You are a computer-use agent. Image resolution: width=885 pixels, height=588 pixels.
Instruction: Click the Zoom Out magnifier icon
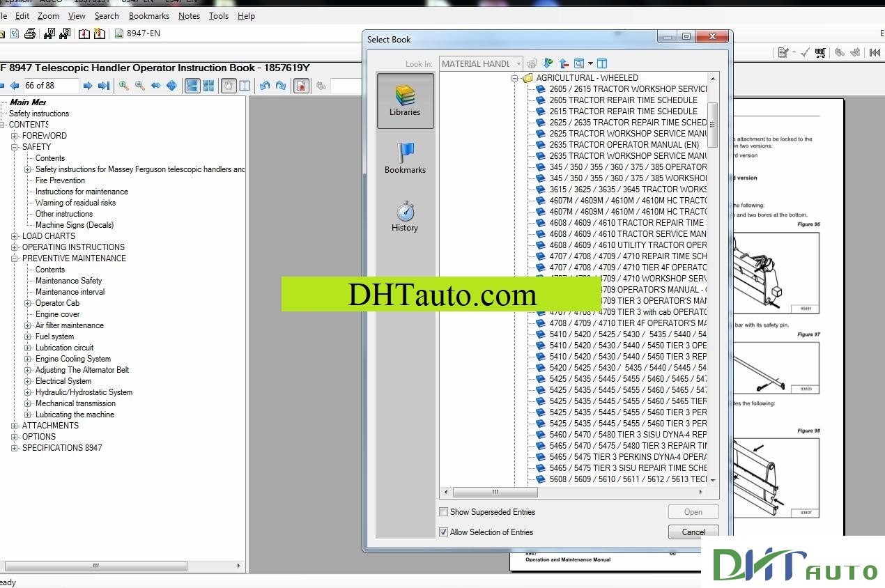[139, 86]
